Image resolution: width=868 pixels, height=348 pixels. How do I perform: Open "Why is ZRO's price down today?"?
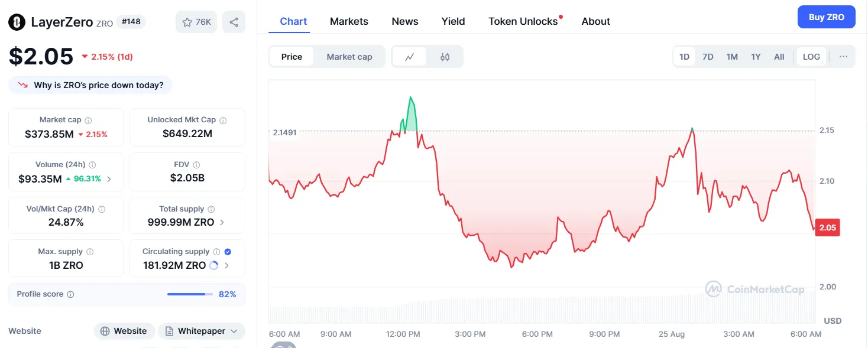[x=90, y=85]
